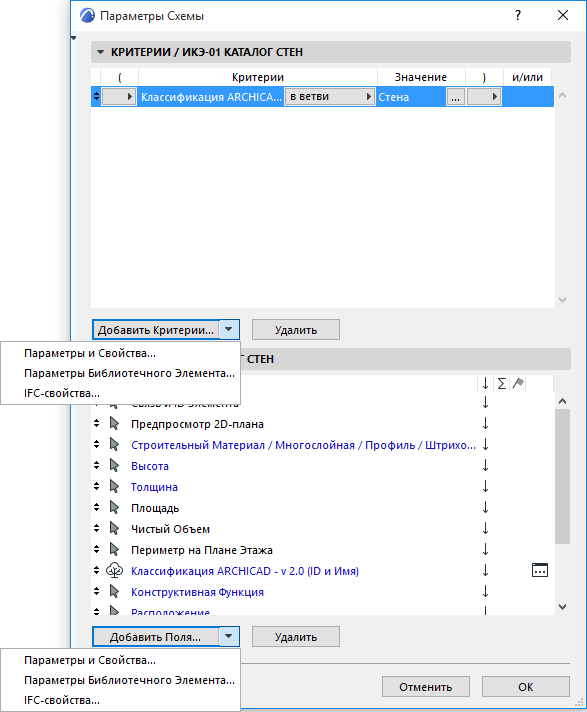Click the small black arrow at the dialog's left edge

pyautogui.click(x=74, y=39)
